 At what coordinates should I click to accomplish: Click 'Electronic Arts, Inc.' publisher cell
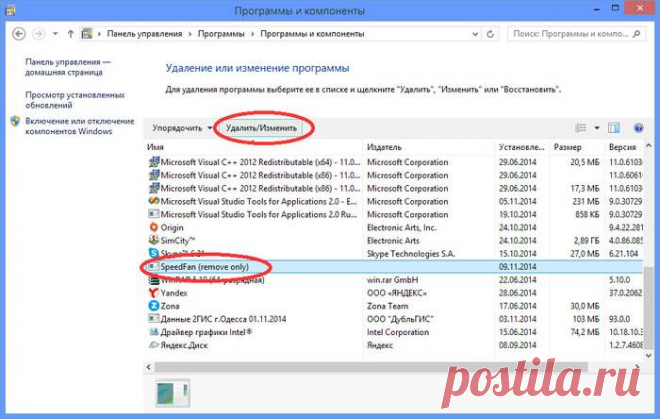tap(402, 227)
